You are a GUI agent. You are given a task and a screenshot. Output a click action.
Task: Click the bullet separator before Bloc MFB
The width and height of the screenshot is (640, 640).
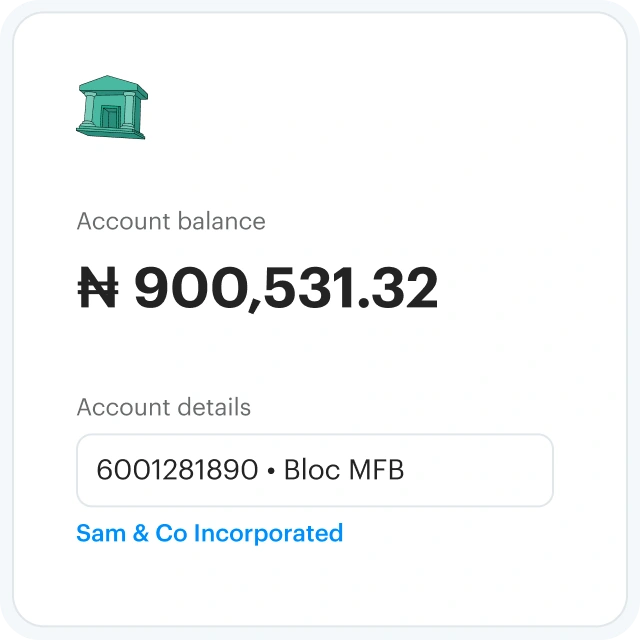point(271,471)
